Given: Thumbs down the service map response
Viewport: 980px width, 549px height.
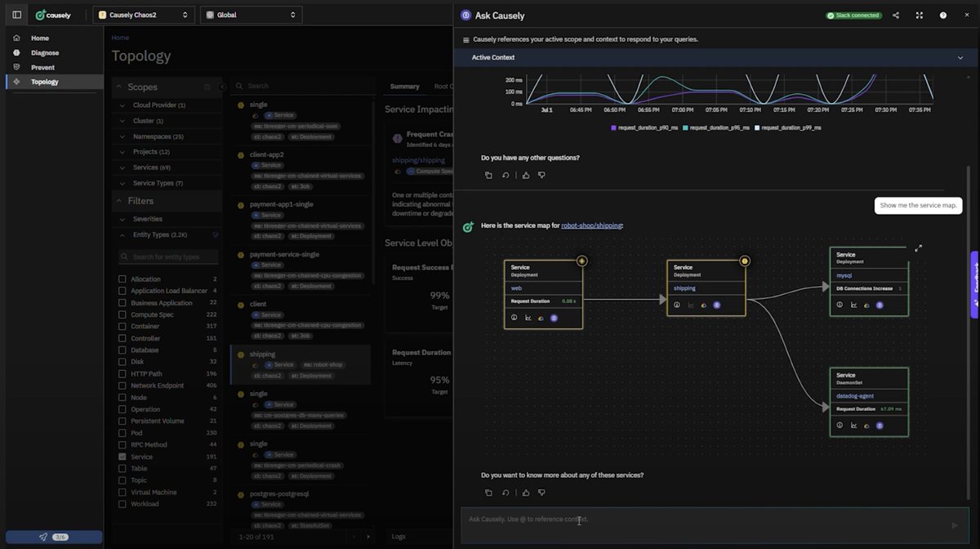Looking at the screenshot, I should (x=541, y=493).
